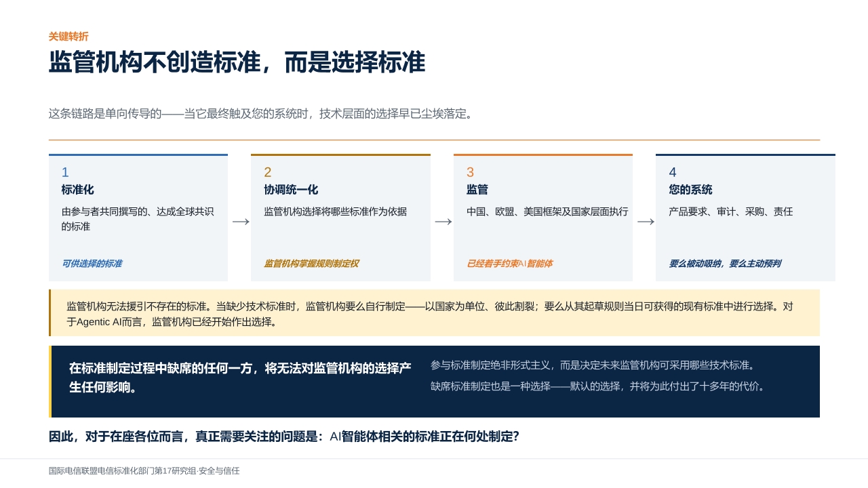Select the slide title "监管机构不创造标准，而是选择标准"
Viewport: 868px width, 488px height.
[x=237, y=62]
